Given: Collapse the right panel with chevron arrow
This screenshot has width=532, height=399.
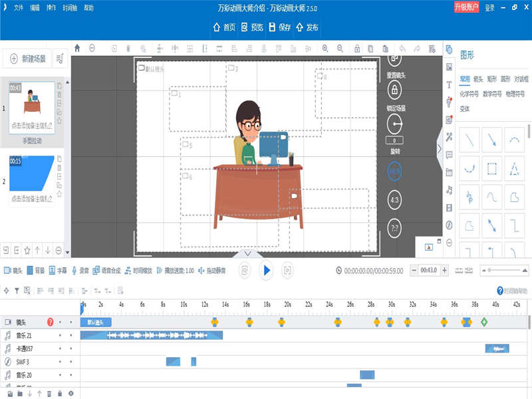Looking at the screenshot, I should tap(439, 150).
